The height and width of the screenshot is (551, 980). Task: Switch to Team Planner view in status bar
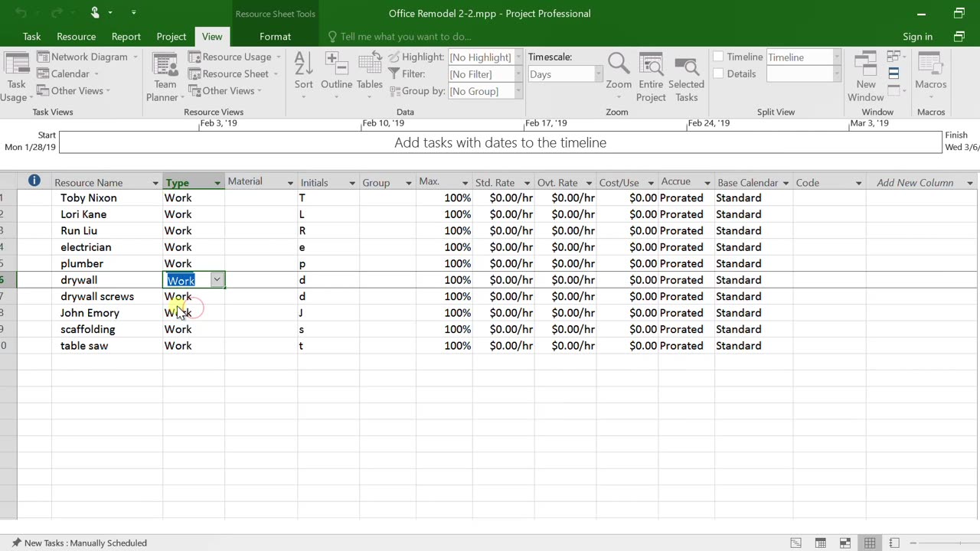coord(845,543)
